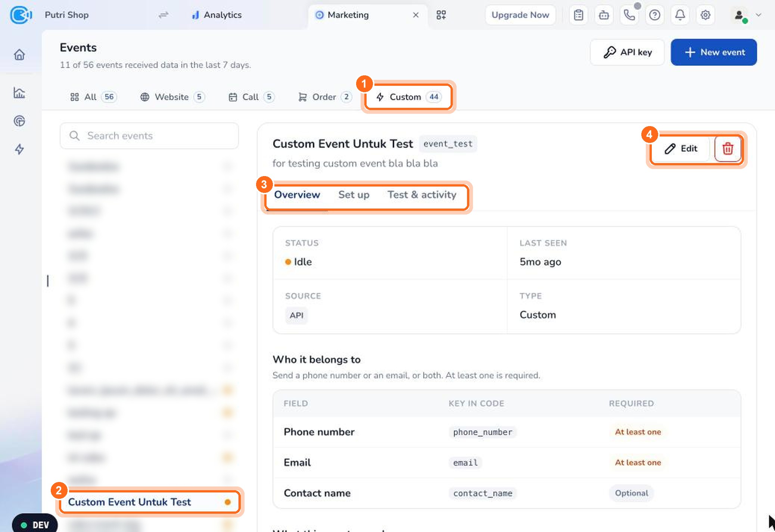Click the Edit event button
775x532 pixels.
pos(682,148)
